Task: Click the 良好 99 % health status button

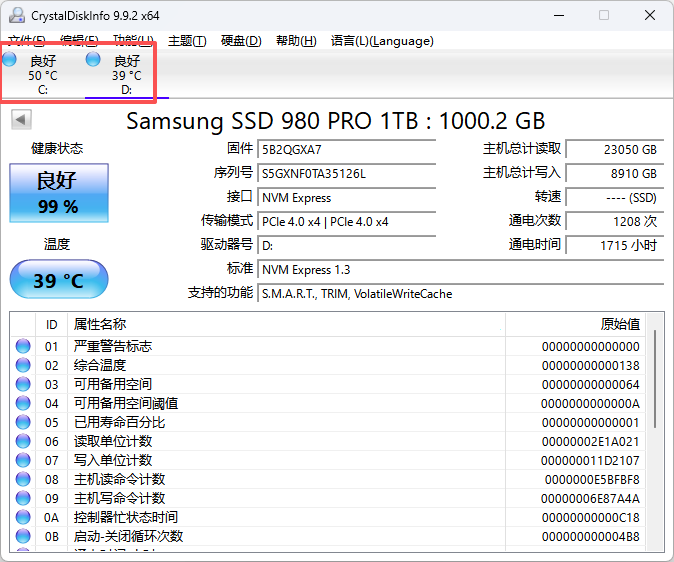Action: [59, 193]
